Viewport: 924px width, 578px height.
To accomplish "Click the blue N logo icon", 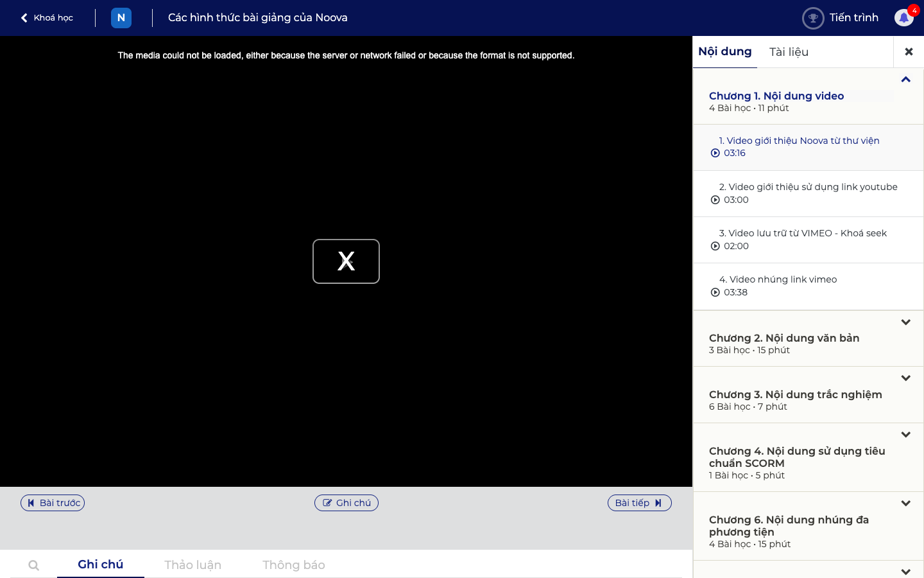I will pos(121,18).
